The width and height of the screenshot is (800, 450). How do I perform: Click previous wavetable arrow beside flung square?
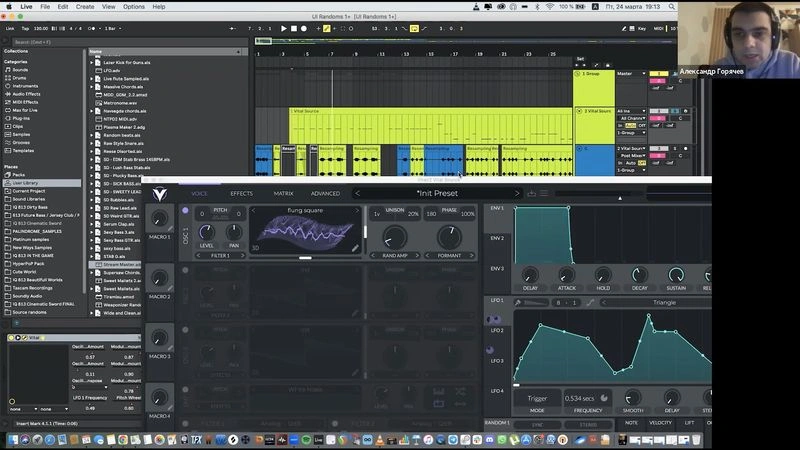[253, 210]
